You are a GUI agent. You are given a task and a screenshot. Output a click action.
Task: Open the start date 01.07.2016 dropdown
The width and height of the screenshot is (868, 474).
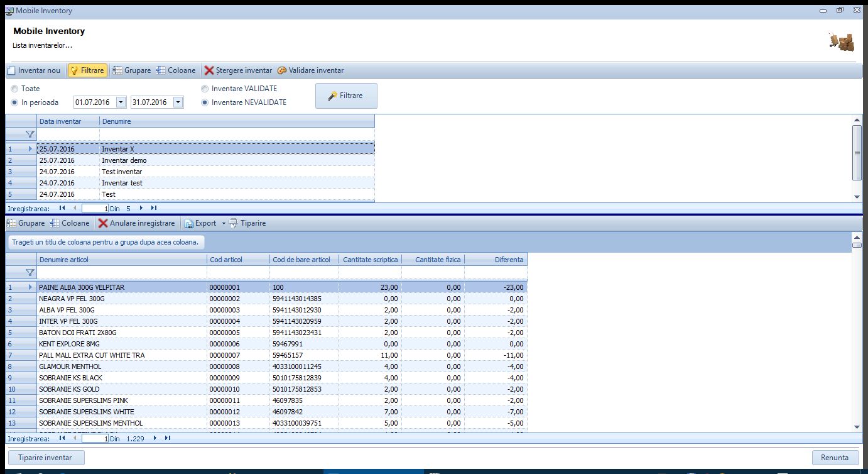[121, 102]
